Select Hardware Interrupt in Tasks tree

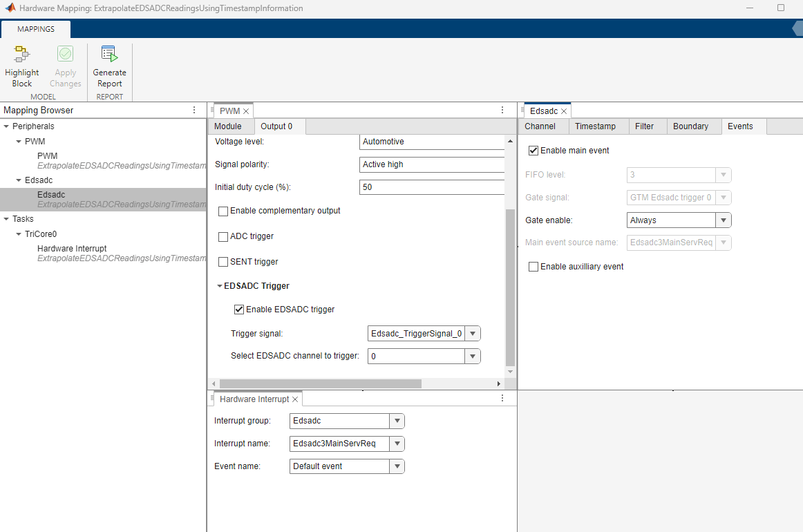(72, 249)
